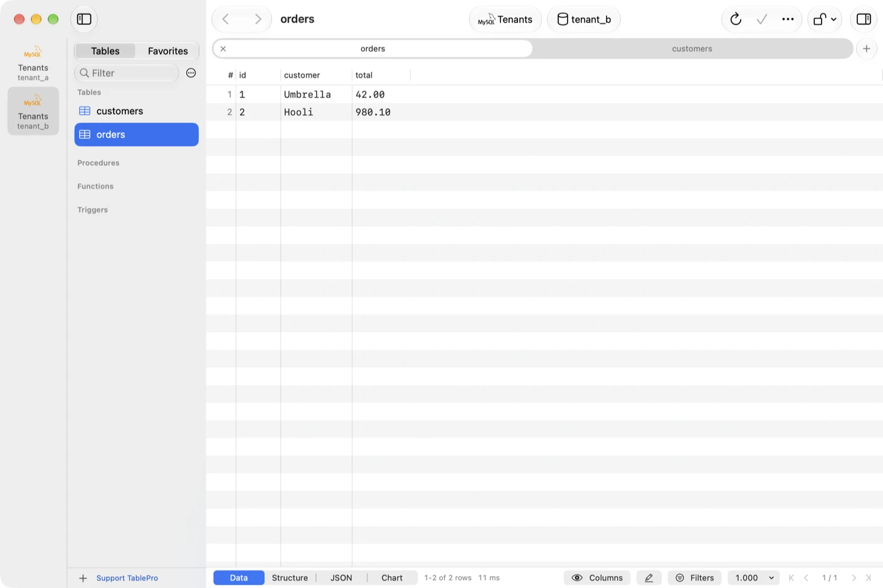Select the Umbrella customer cell
The width and height of the screenshot is (883, 588).
316,95
